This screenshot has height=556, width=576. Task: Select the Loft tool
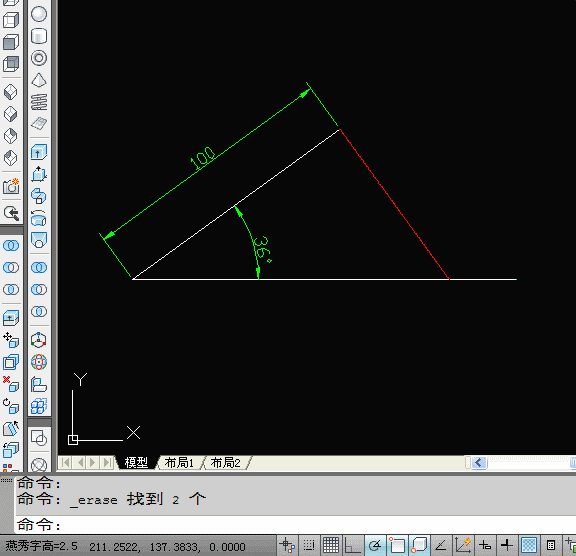[39, 240]
